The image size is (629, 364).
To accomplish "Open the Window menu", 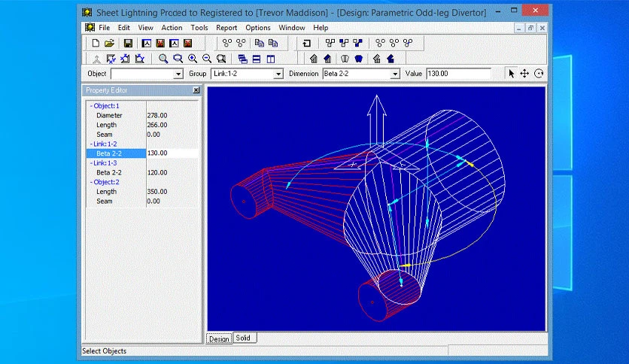I will [x=292, y=28].
